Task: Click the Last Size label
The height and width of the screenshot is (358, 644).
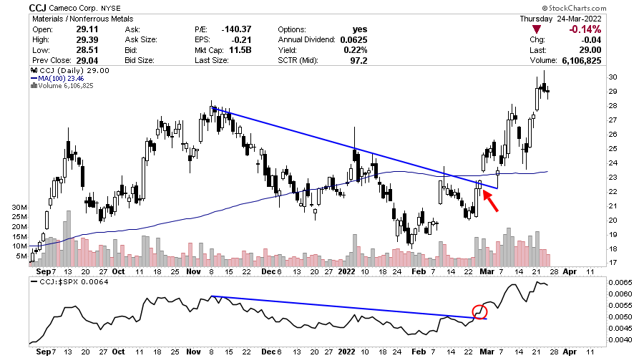Action: point(212,60)
